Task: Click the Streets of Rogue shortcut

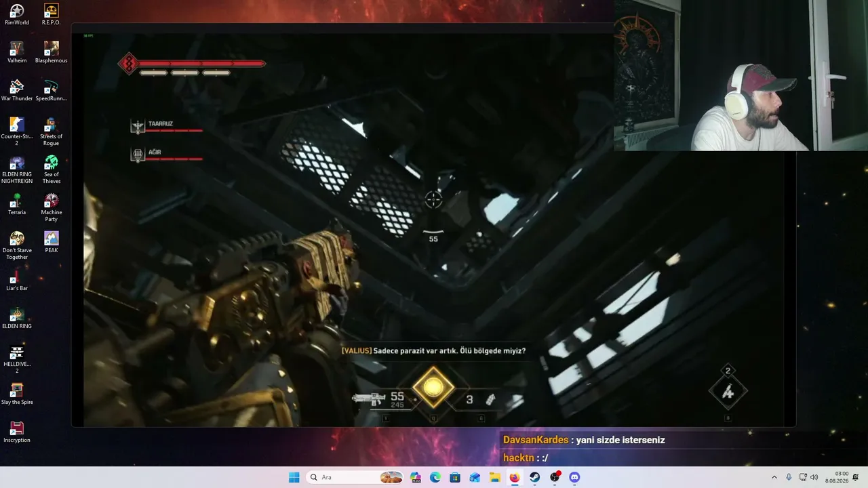Action: 52,131
